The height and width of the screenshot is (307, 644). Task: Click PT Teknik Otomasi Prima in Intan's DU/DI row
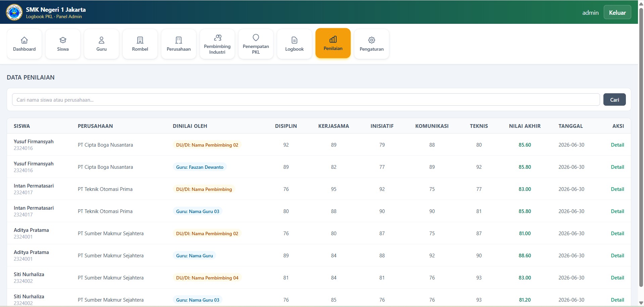(105, 189)
